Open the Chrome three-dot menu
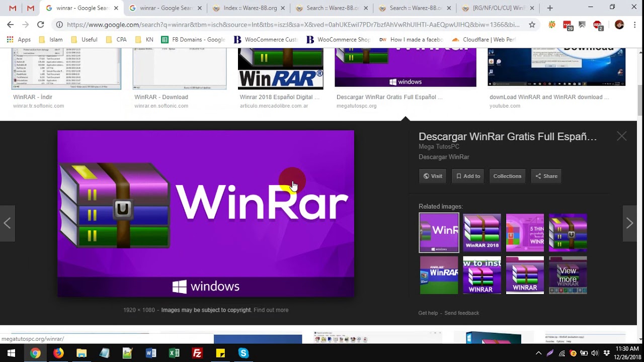 [x=635, y=24]
